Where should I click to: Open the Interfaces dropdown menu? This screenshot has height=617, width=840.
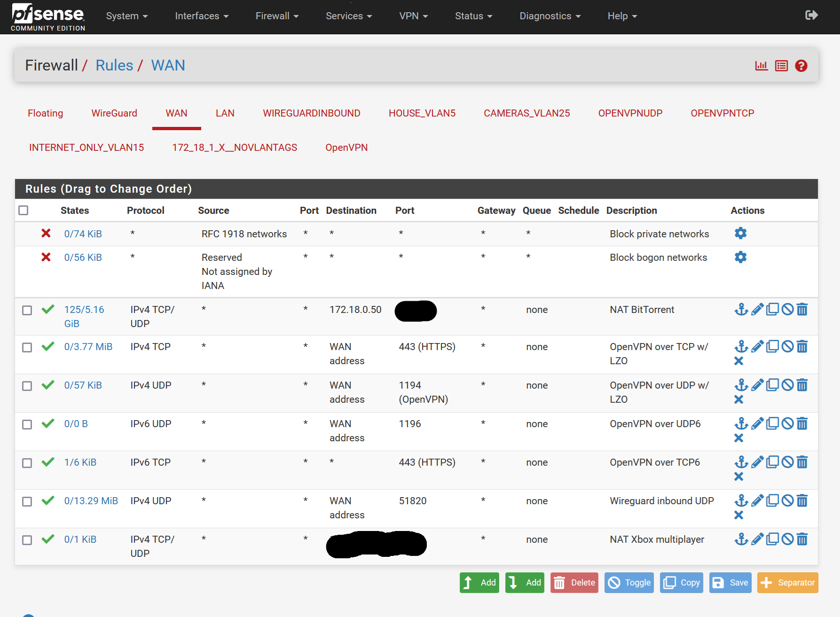click(202, 16)
